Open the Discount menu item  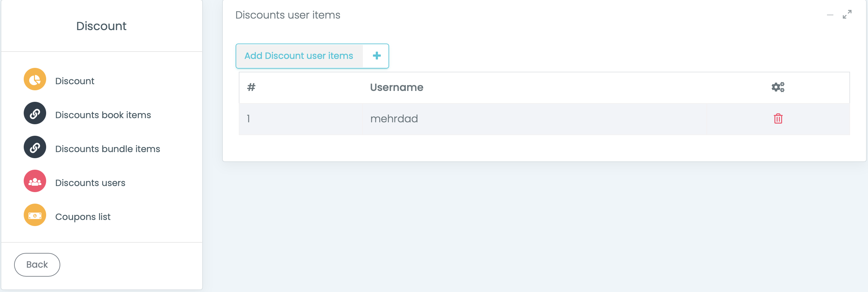(x=74, y=81)
